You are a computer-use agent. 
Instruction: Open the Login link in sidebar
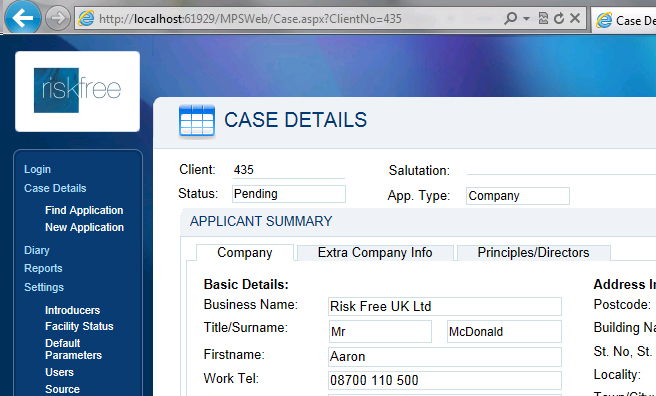coord(37,169)
